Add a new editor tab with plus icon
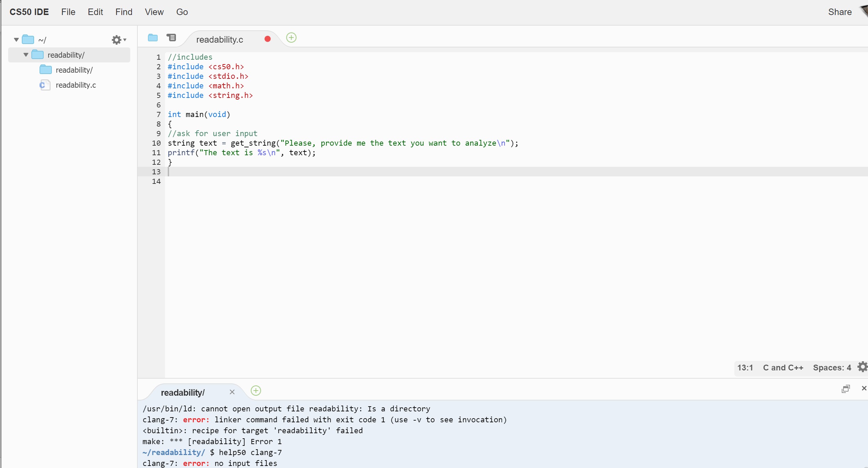 point(291,38)
